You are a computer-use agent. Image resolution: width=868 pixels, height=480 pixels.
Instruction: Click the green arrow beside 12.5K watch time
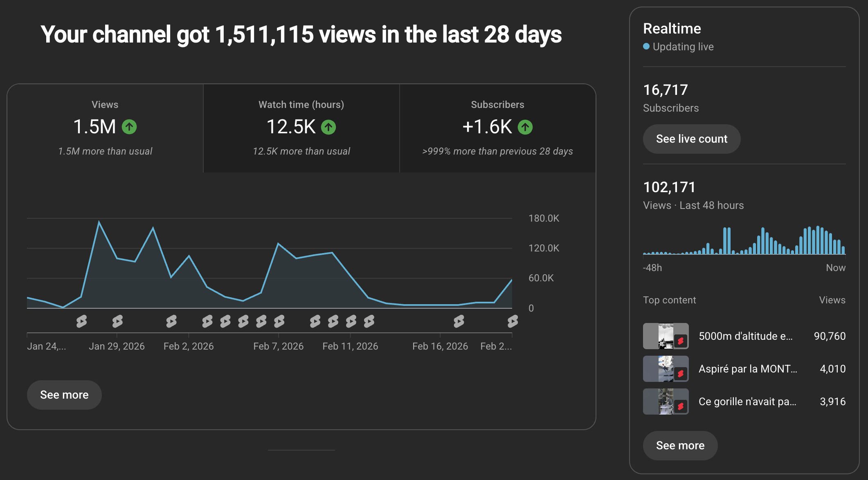pyautogui.click(x=328, y=127)
